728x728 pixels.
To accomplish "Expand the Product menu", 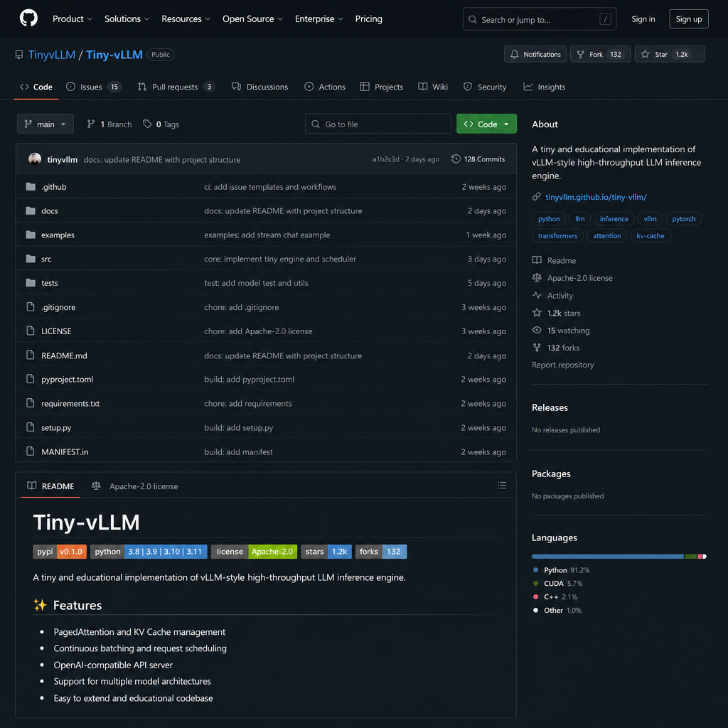I will (73, 19).
